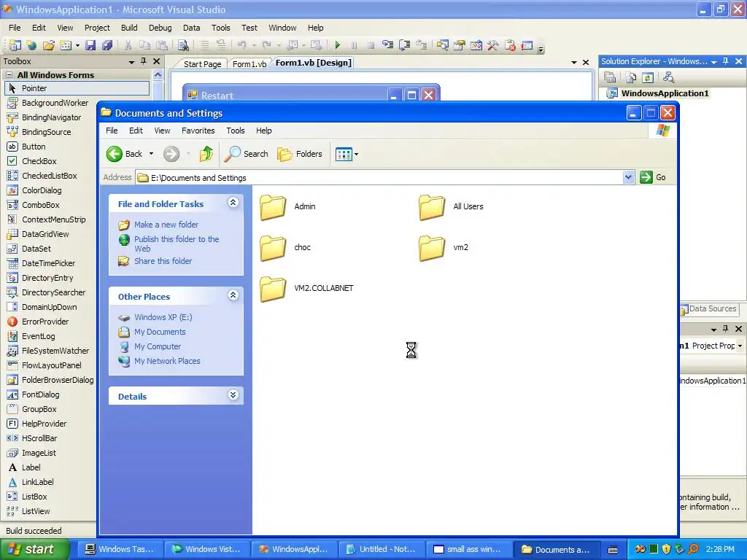Open My Documents from Other Places

160,332
